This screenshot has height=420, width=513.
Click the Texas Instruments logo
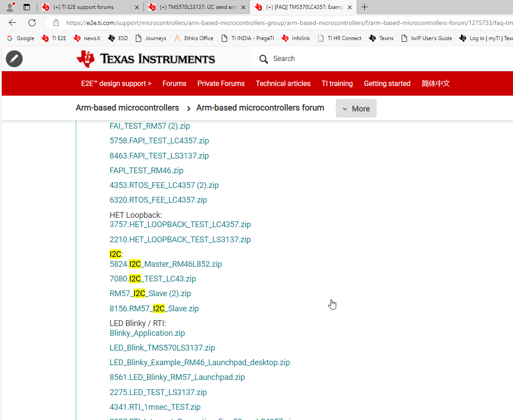click(146, 59)
